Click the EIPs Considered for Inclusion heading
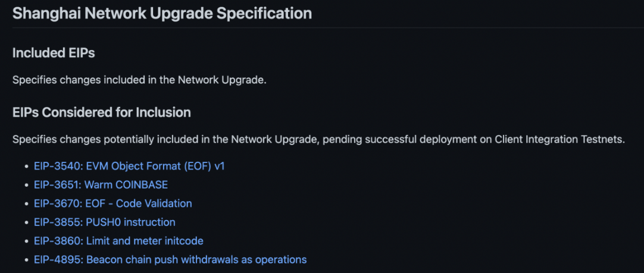Screen dimensions: 644x273 click(x=101, y=112)
